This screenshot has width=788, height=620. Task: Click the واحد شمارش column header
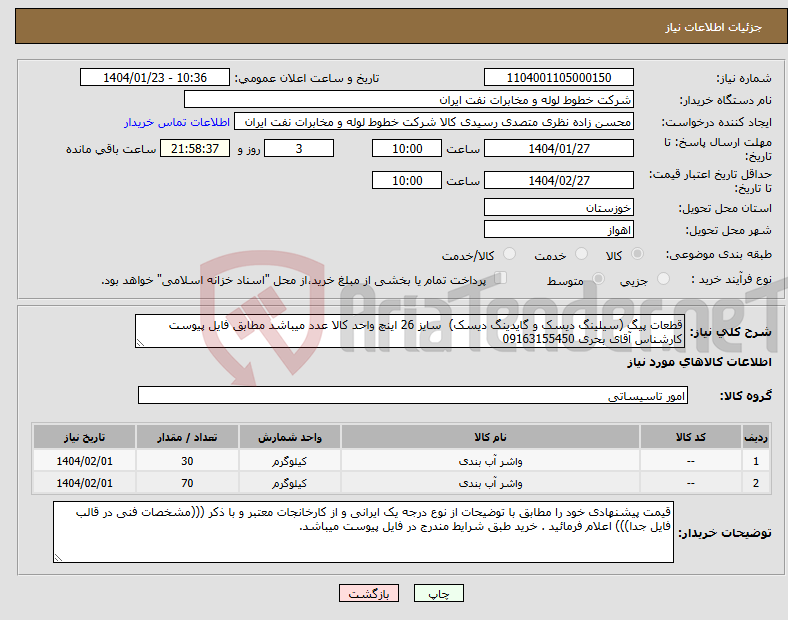tap(290, 437)
